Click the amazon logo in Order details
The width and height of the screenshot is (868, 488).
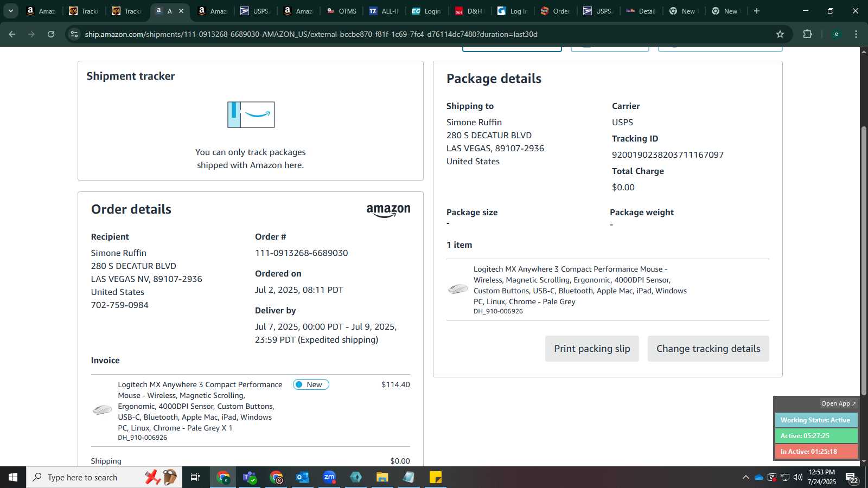388,210
